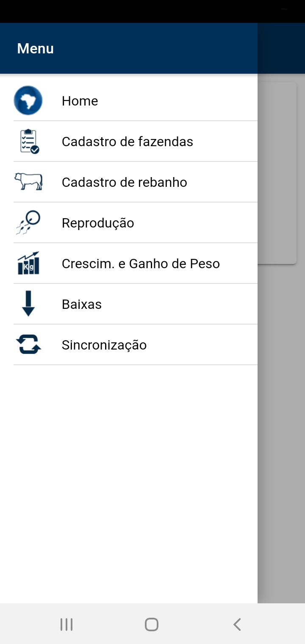Open the Home menu entry
Screen dimensions: 305x644
(x=136, y=101)
